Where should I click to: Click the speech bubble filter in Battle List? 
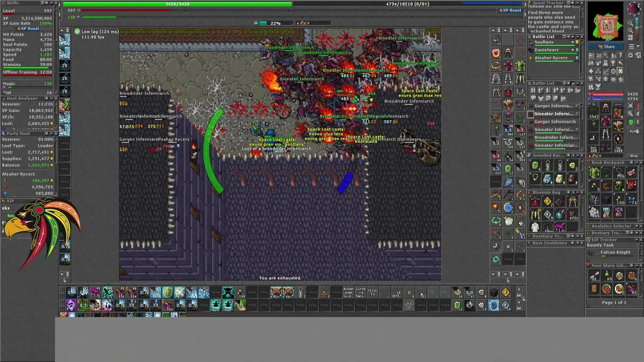pyautogui.click(x=533, y=98)
